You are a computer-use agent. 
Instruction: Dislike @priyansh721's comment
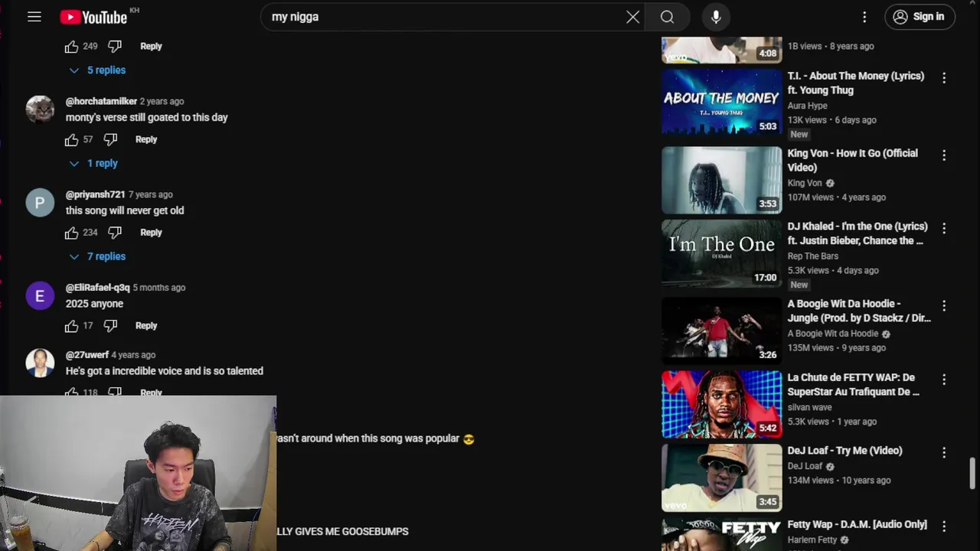tap(115, 233)
